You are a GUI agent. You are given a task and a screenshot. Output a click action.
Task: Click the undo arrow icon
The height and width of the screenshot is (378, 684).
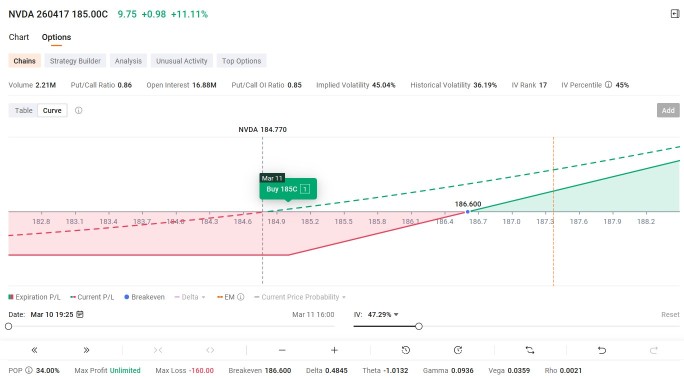pos(602,350)
